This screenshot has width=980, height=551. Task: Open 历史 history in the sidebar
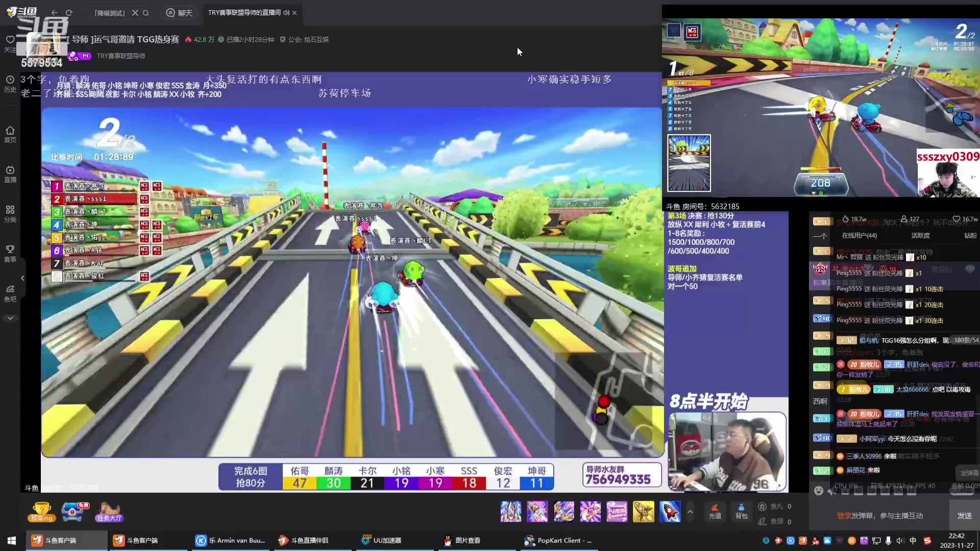coord(10,84)
